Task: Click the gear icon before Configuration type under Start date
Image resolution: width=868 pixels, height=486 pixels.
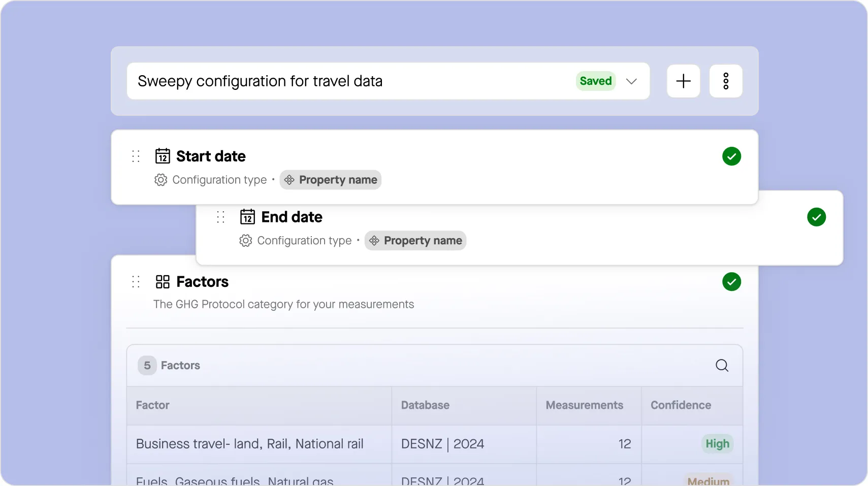Action: point(159,180)
